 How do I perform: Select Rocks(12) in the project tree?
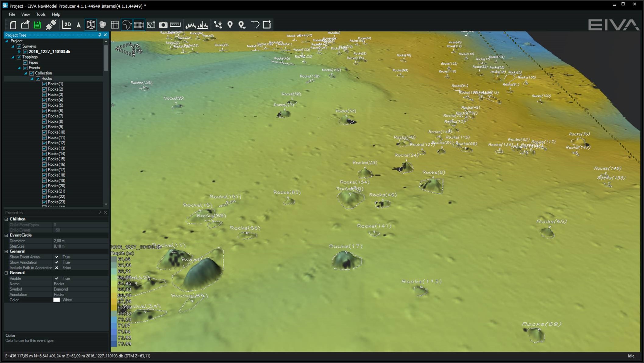[x=56, y=143]
